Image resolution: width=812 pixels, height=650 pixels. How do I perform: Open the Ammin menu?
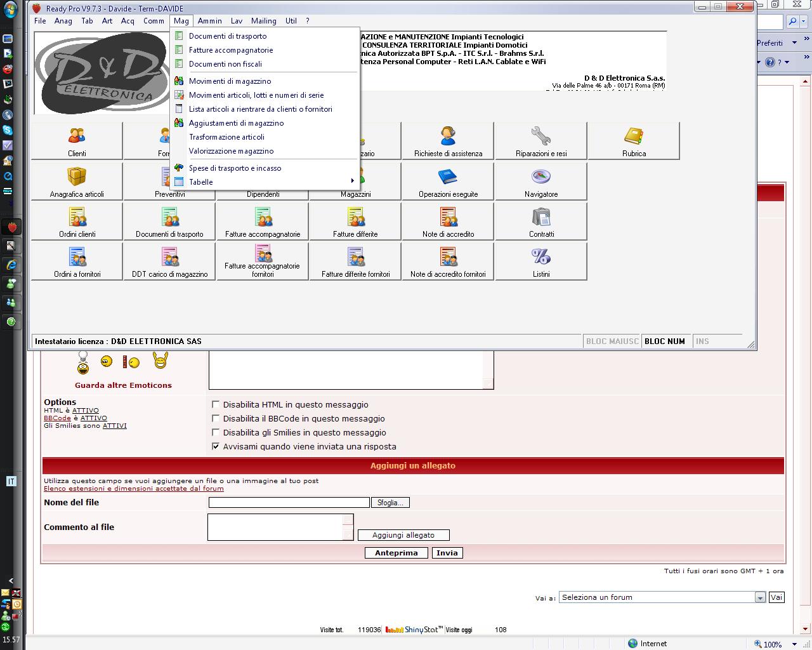click(x=210, y=21)
